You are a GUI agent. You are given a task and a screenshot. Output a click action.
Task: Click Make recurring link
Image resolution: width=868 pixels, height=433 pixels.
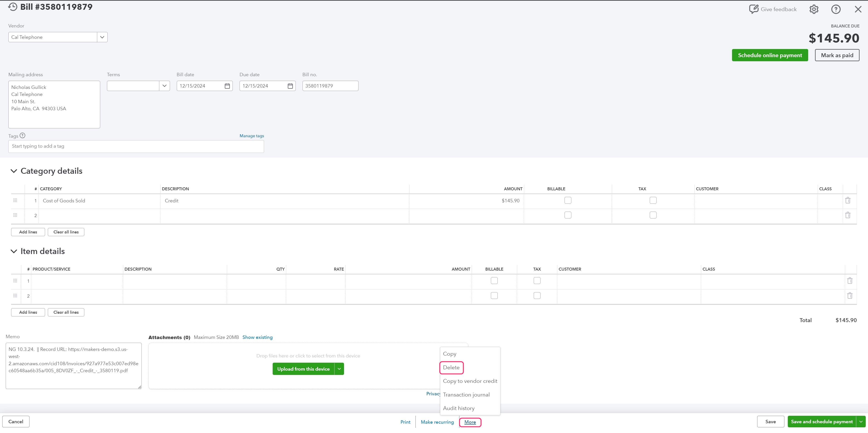pyautogui.click(x=437, y=422)
